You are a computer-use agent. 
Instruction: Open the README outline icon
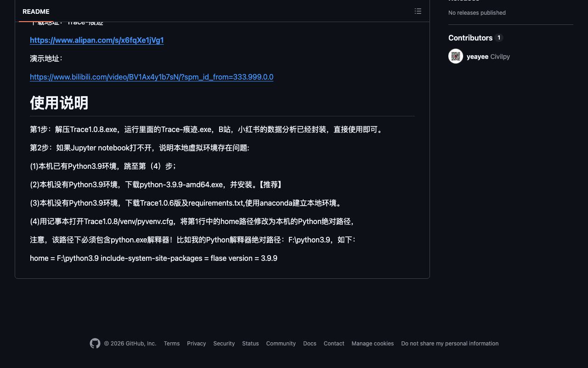click(x=418, y=11)
